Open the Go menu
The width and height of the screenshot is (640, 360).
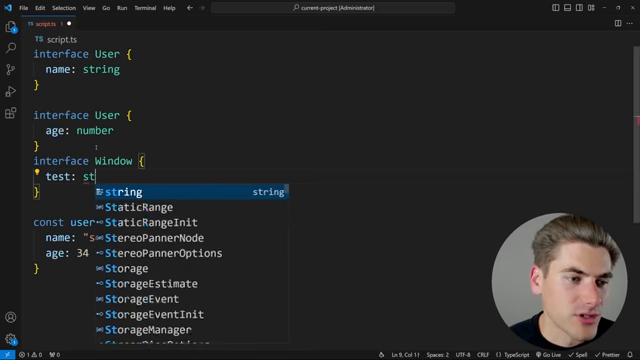pos(106,8)
